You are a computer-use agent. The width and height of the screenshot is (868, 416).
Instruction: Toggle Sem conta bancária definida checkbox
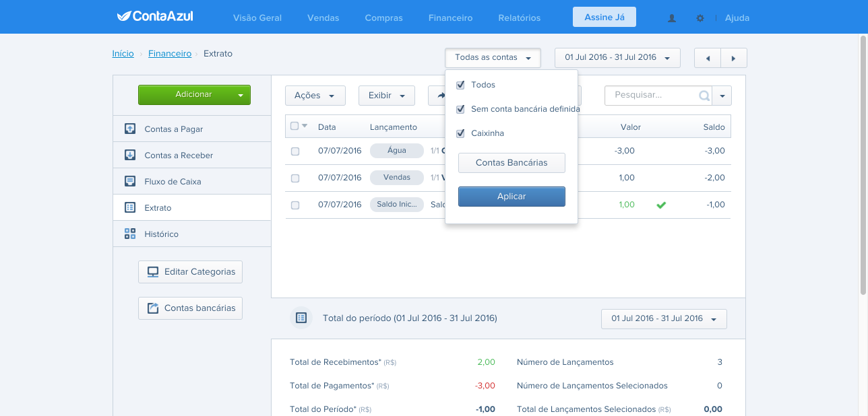pyautogui.click(x=461, y=109)
